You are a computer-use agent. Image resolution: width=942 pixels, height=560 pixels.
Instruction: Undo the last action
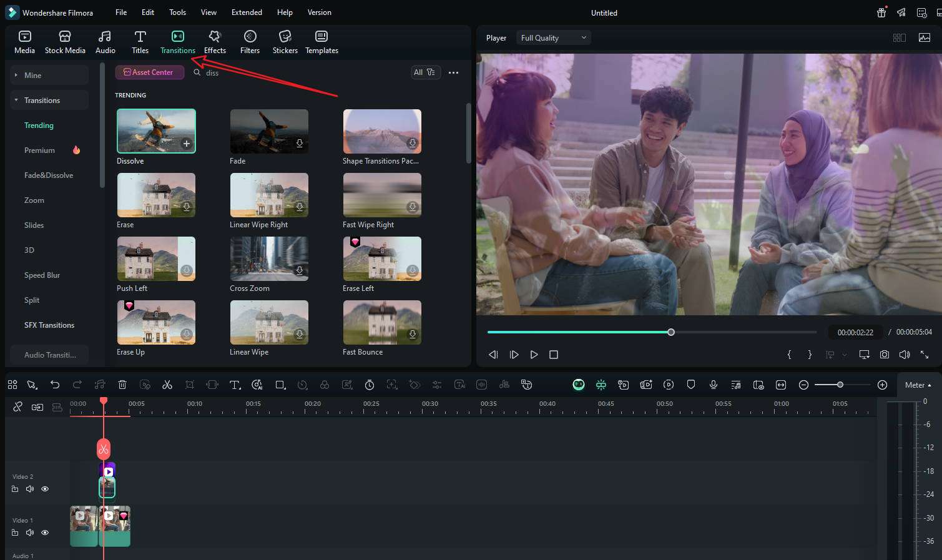click(x=55, y=385)
